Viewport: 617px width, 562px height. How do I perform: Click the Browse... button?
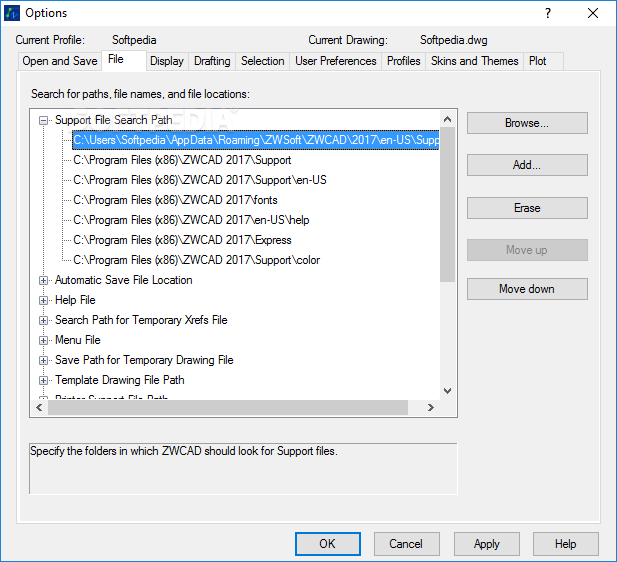coord(527,123)
